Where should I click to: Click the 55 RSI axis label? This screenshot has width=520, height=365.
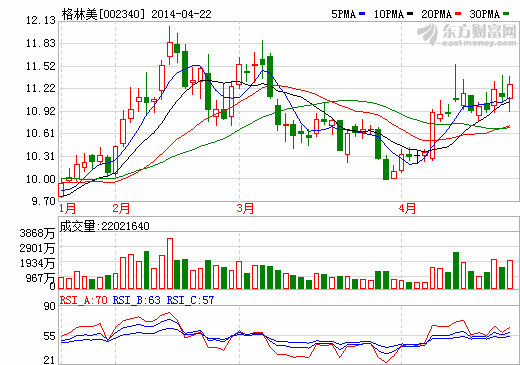click(50, 336)
